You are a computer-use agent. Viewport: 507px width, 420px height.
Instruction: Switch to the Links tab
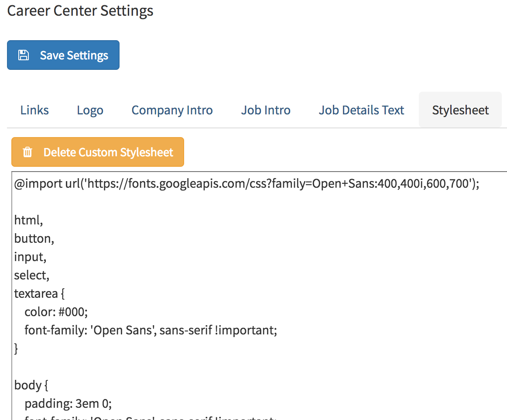(x=34, y=110)
